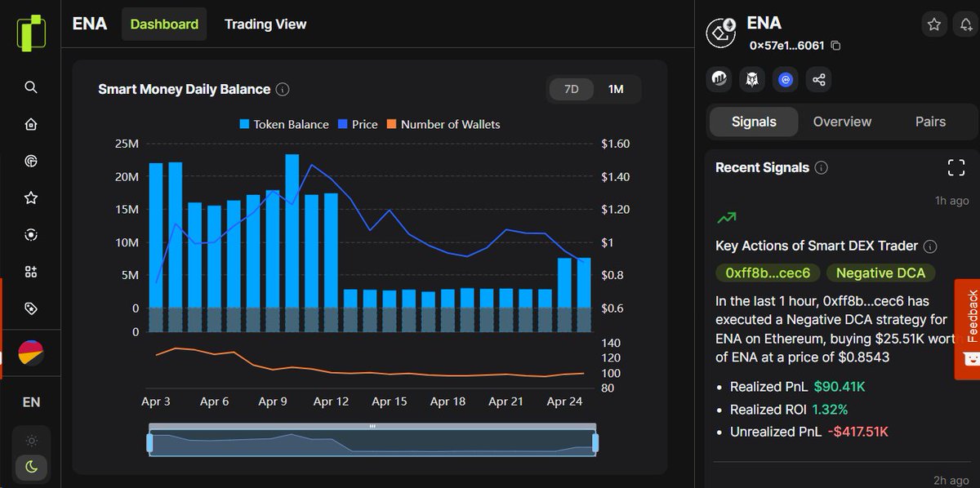This screenshot has width=980, height=488.
Task: Open the blue circular explorer icon link
Action: pyautogui.click(x=786, y=79)
